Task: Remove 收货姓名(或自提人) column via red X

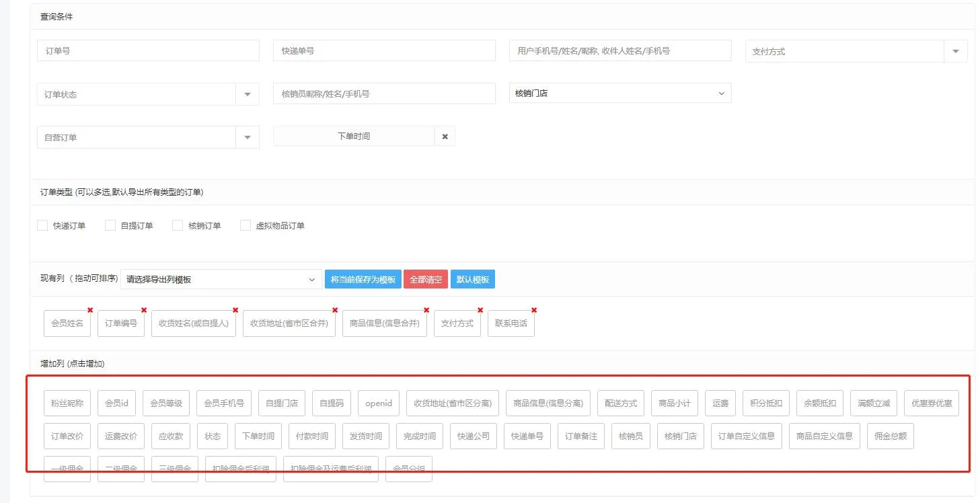Action: (235, 310)
